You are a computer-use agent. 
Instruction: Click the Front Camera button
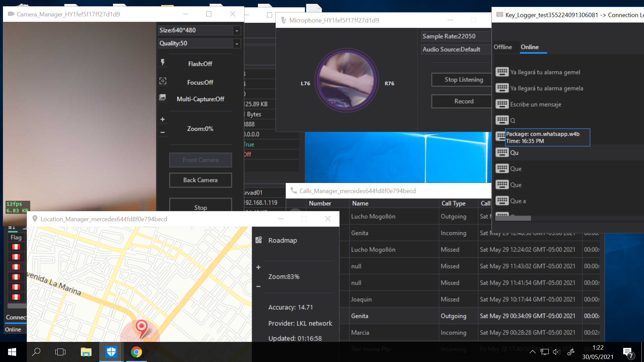(201, 160)
